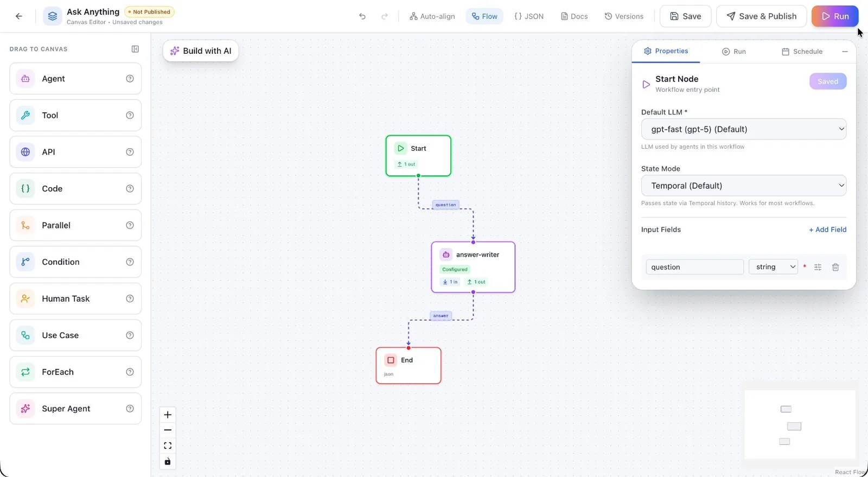The height and width of the screenshot is (477, 868).
Task: Click Save & Publish
Action: (762, 16)
